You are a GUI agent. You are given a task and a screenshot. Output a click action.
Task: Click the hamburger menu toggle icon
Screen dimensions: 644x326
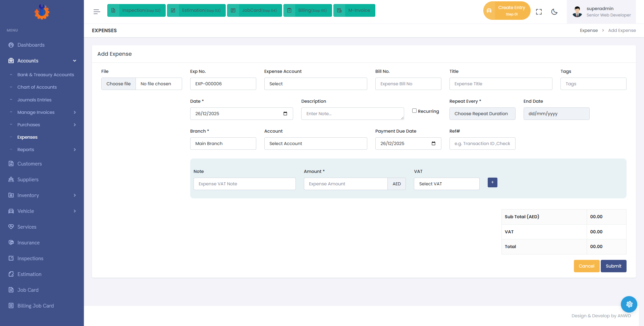97,12
